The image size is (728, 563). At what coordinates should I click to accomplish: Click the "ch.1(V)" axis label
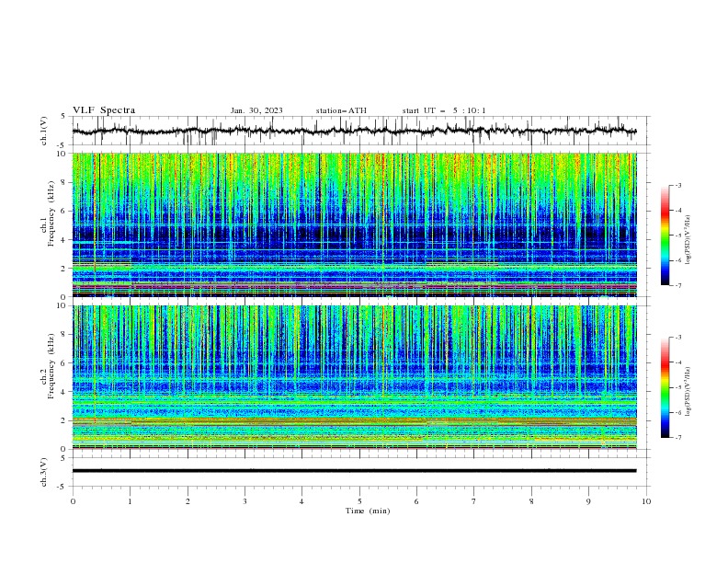(x=44, y=131)
